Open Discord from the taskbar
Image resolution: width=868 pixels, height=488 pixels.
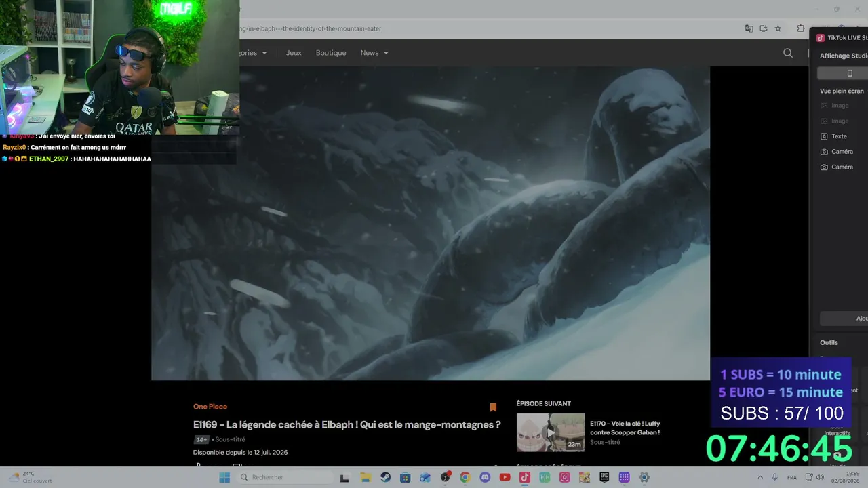coord(485,477)
